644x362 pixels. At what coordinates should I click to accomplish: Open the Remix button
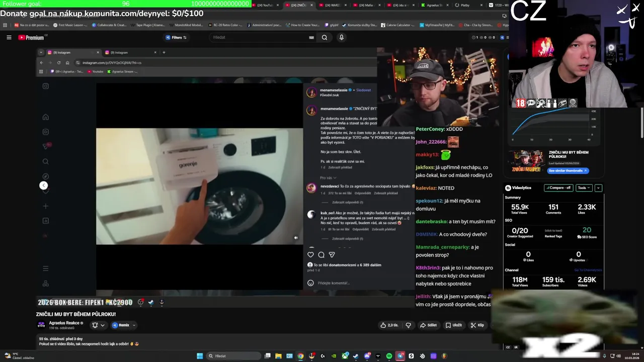click(x=121, y=325)
